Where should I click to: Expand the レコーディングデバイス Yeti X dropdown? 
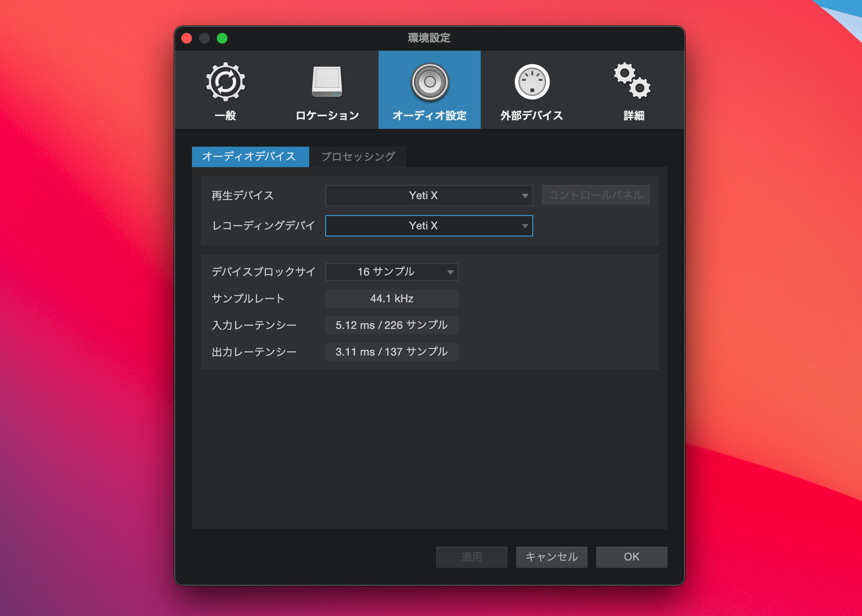coord(429,226)
